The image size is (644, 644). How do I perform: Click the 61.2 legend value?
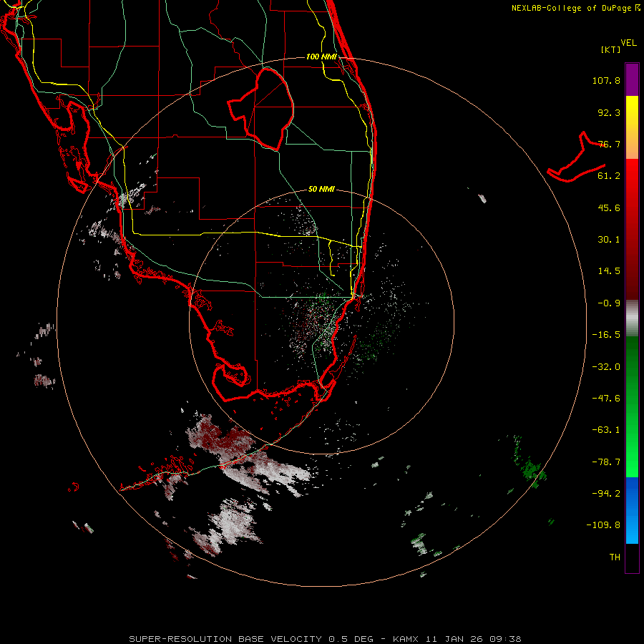pos(609,176)
